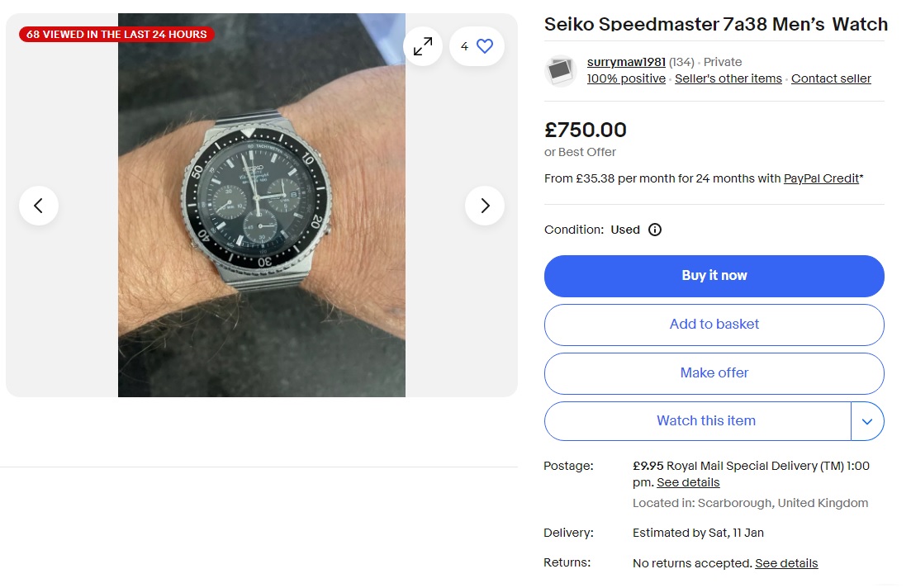
Task: Open PayPal Credit details
Action: click(821, 178)
